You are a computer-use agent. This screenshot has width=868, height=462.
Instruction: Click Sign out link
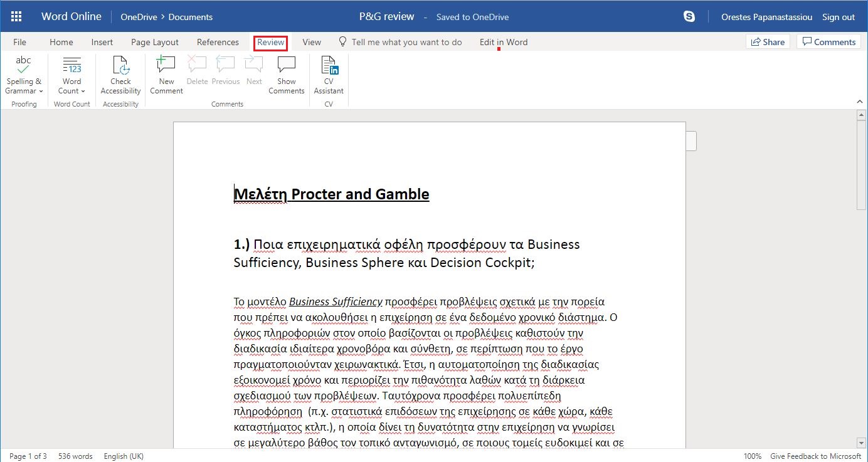[839, 17]
